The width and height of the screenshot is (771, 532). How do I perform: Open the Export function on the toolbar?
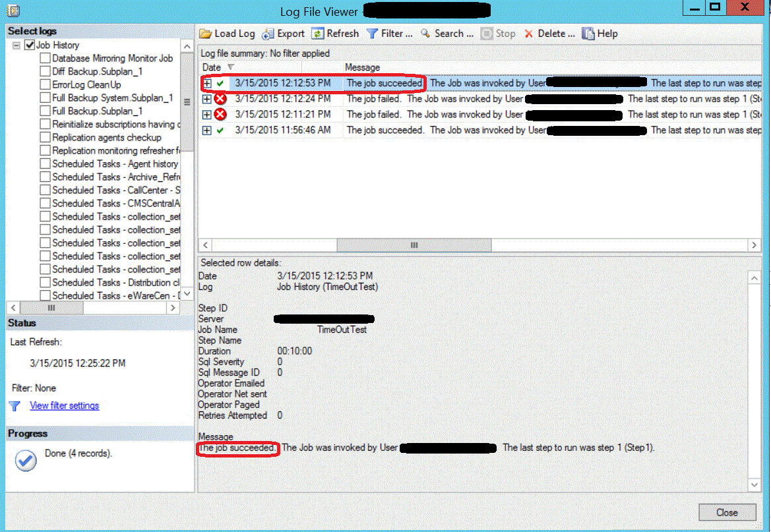pos(268,34)
